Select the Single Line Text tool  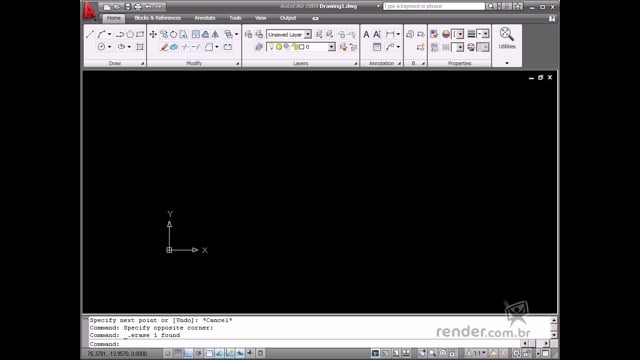pyautogui.click(x=377, y=34)
